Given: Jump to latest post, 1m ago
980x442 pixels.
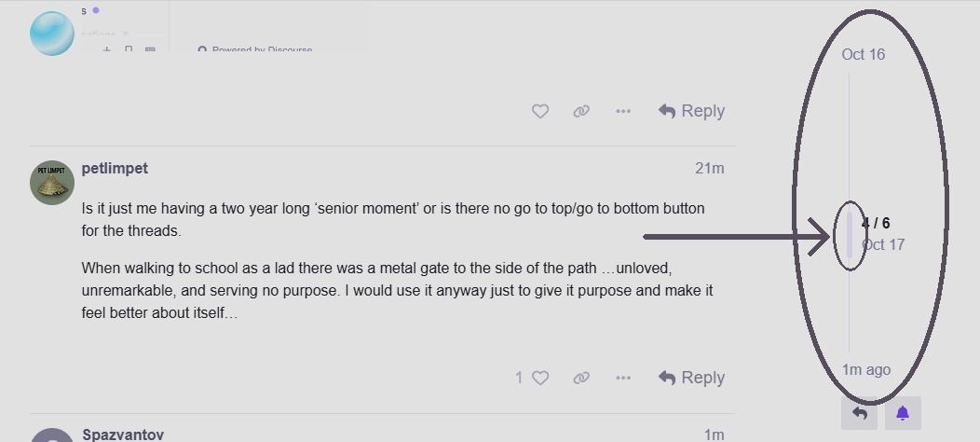Looking at the screenshot, I should [x=865, y=369].
